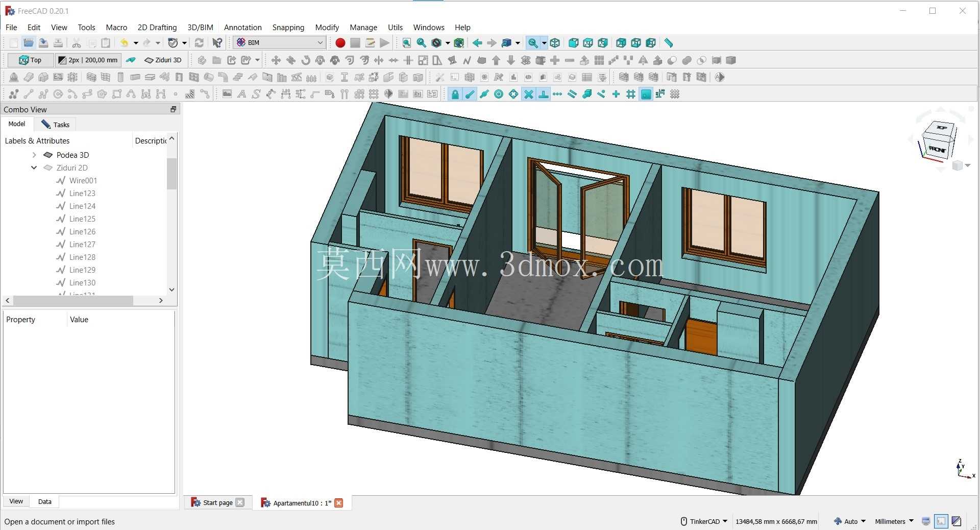Select the Move tool four-arrow icon
Viewport: 980px width, 530px height.
pos(276,60)
